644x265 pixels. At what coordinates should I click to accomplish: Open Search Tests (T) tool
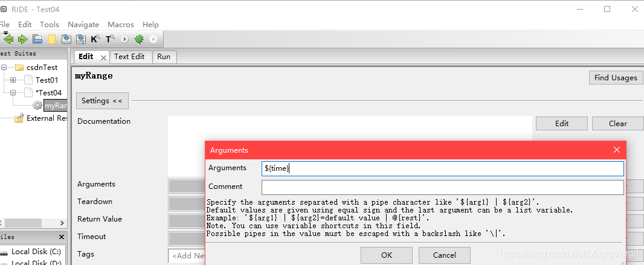[110, 39]
